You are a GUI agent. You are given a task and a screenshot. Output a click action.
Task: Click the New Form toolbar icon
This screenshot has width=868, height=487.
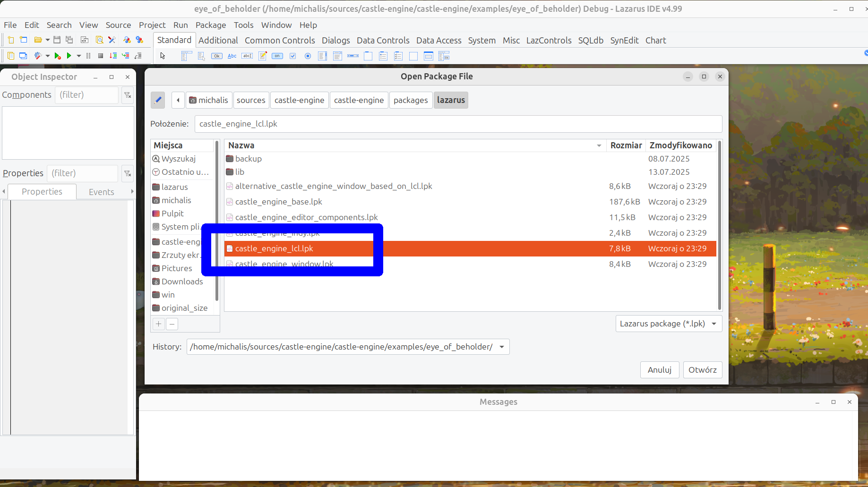click(24, 40)
